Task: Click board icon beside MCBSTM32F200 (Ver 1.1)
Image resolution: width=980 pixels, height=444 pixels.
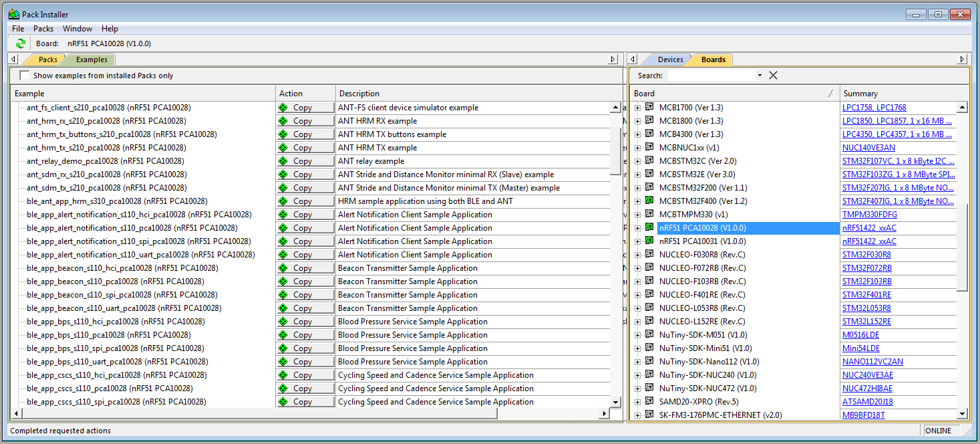Action: click(x=649, y=187)
